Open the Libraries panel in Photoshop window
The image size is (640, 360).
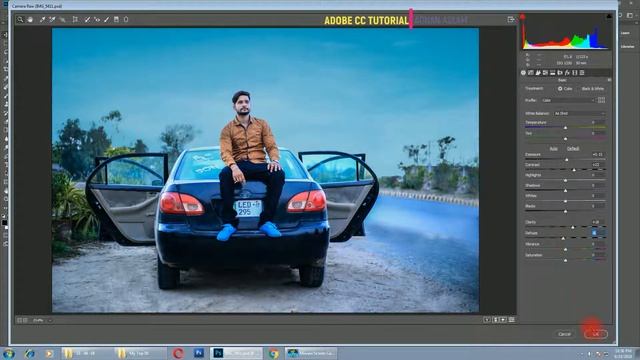627,47
